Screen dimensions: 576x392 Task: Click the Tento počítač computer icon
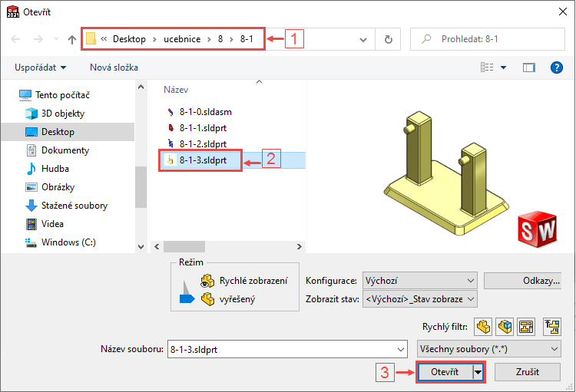coord(25,95)
